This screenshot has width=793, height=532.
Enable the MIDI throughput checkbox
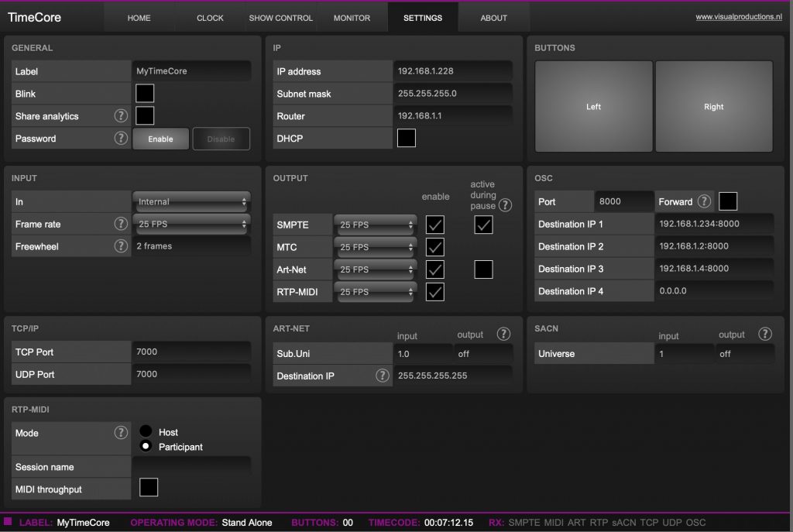coord(148,487)
